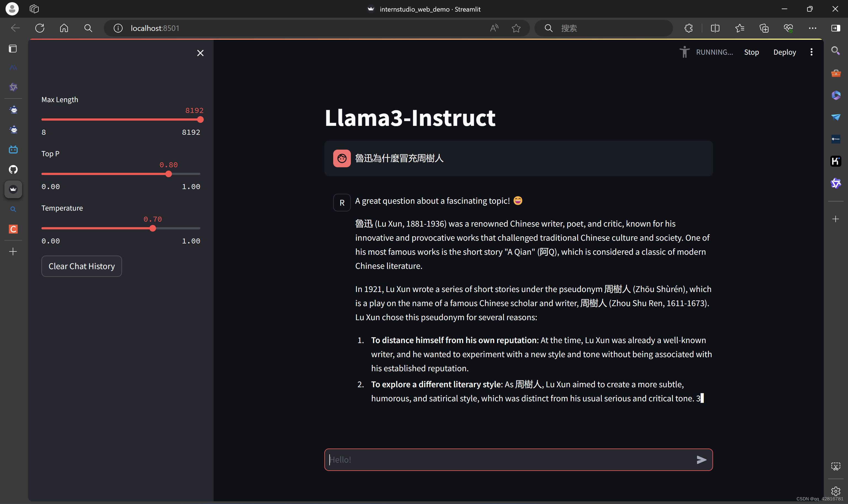Image resolution: width=848 pixels, height=504 pixels.
Task: Open the CSDN sidebar shortcut
Action: click(13, 229)
